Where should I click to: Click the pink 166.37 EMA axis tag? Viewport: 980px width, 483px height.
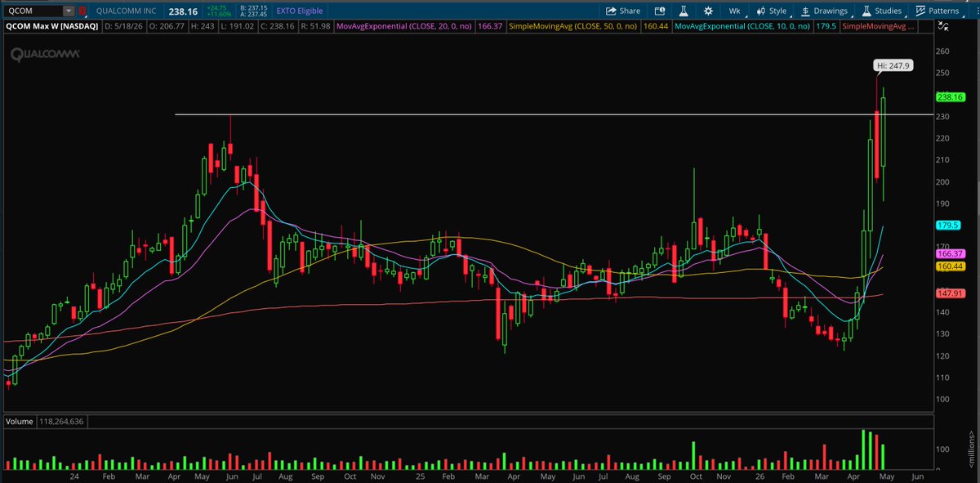tap(949, 254)
